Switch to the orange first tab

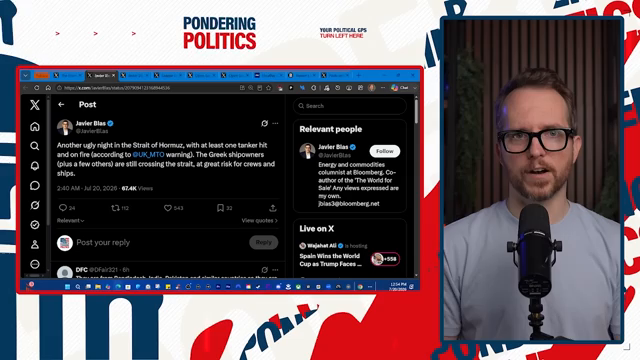42,76
